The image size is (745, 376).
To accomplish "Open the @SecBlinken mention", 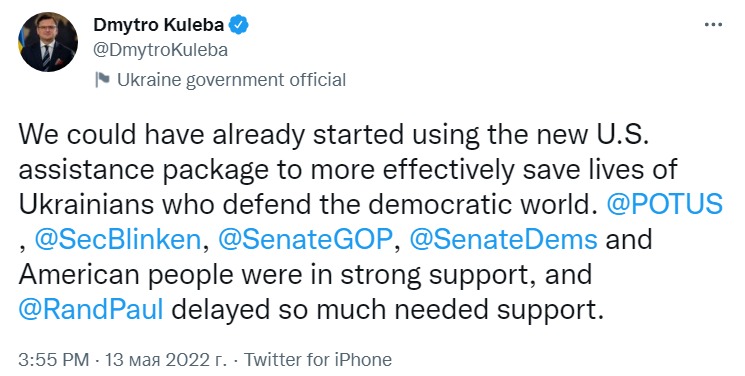I will (x=118, y=239).
